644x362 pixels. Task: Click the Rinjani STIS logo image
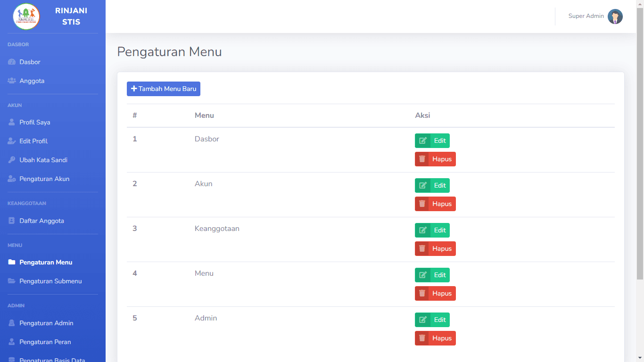[x=26, y=16]
